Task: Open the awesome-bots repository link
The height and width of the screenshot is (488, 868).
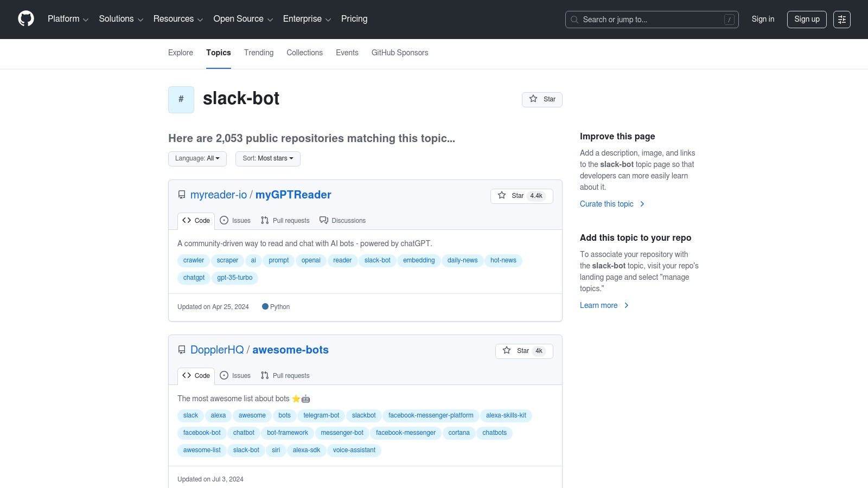Action: click(290, 350)
